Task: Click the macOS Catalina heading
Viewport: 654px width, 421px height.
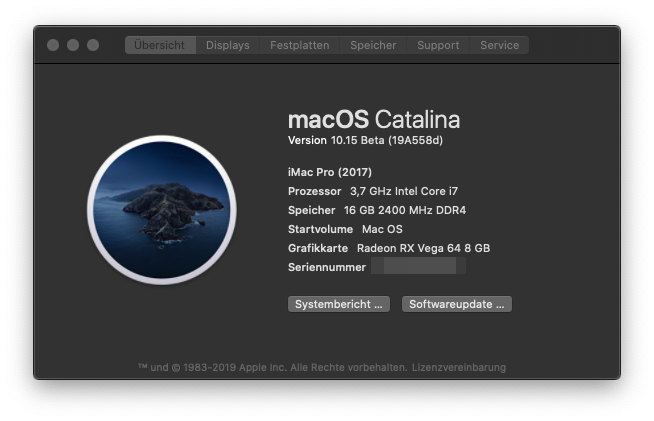Action: 374,119
